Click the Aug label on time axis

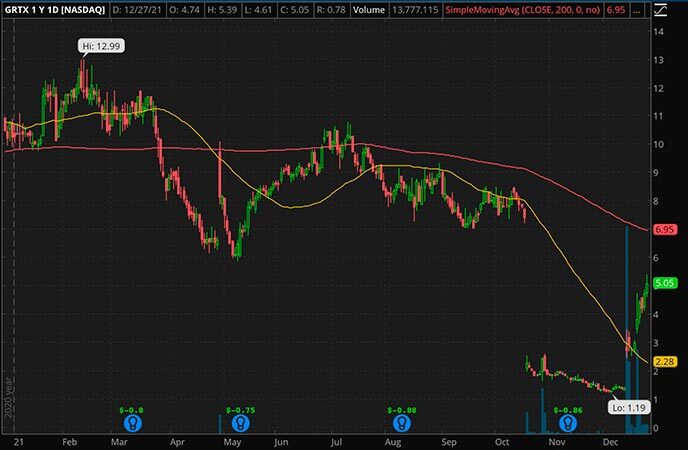(x=393, y=442)
